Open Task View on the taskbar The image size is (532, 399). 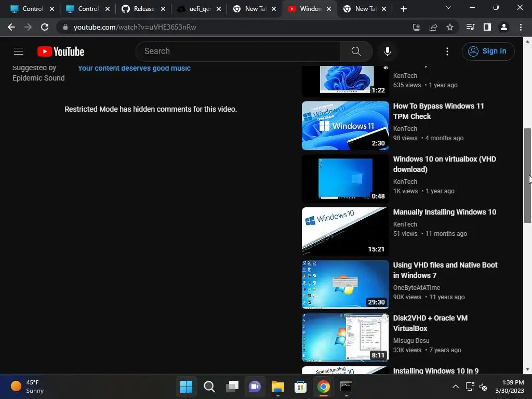232,387
